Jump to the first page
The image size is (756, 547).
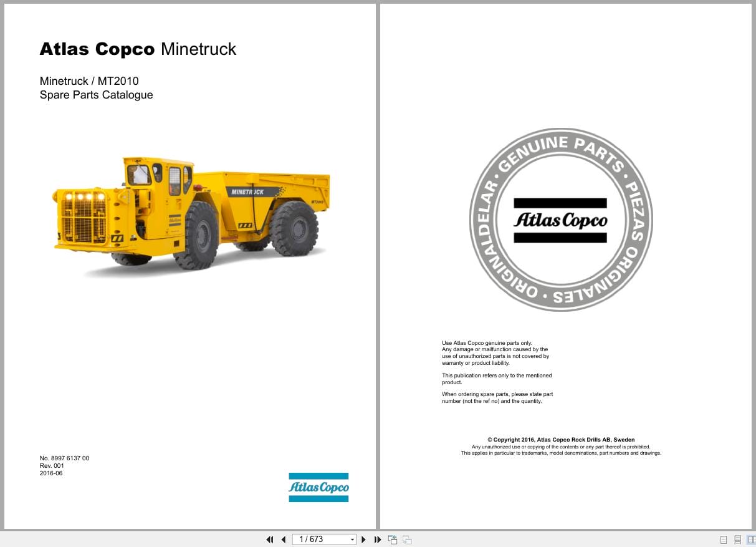(270, 540)
